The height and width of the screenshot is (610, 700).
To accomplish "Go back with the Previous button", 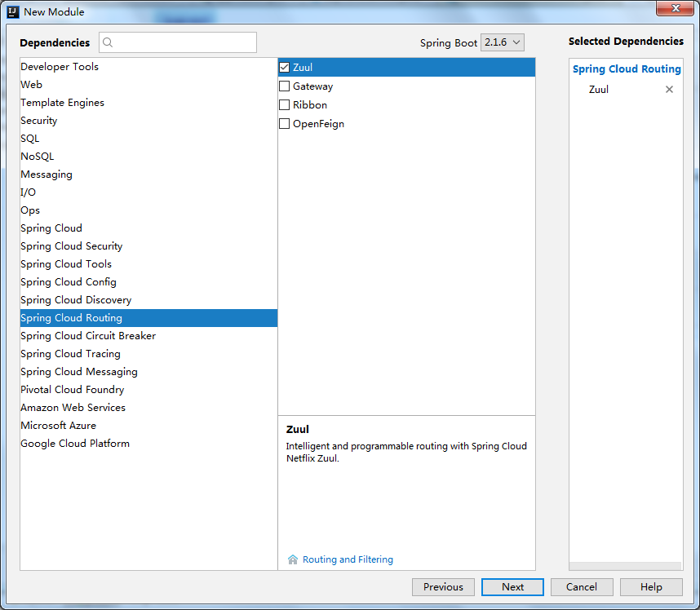I will click(443, 587).
